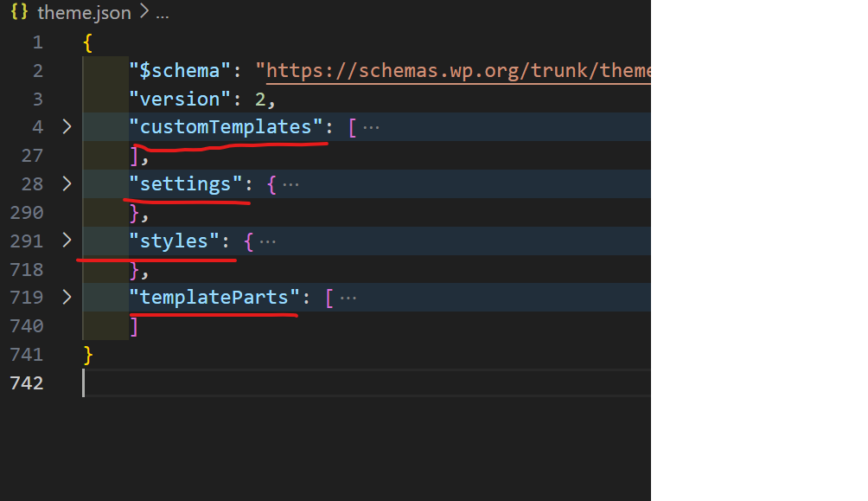Unfold the templateParts array chevron
Image resolution: width=868 pixels, height=501 pixels.
67,298
